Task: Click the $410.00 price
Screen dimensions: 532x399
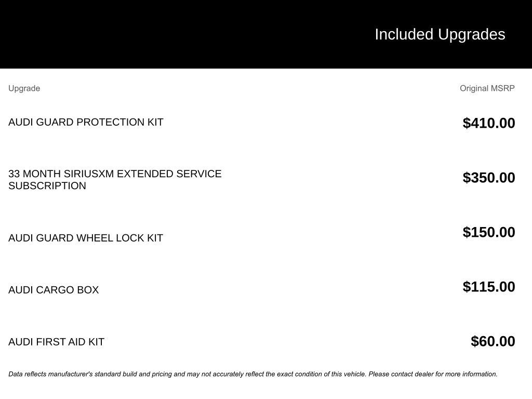Action: click(488, 123)
